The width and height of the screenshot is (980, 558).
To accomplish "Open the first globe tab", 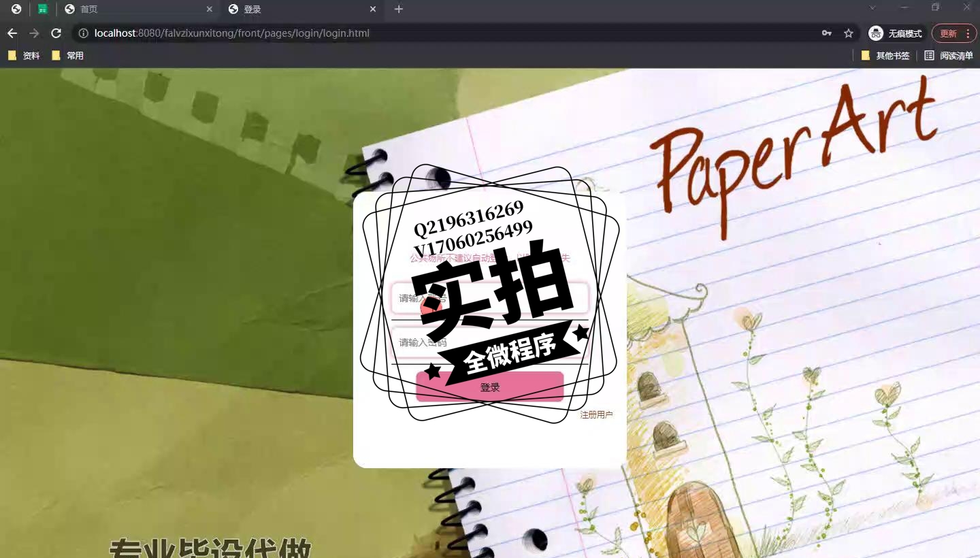I will 16,10.
